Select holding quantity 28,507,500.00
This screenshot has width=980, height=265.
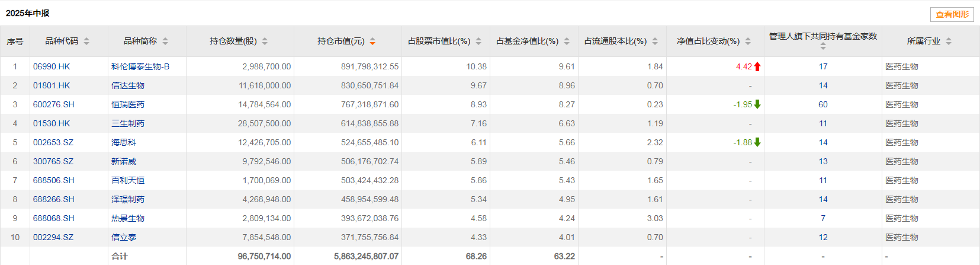pos(264,123)
